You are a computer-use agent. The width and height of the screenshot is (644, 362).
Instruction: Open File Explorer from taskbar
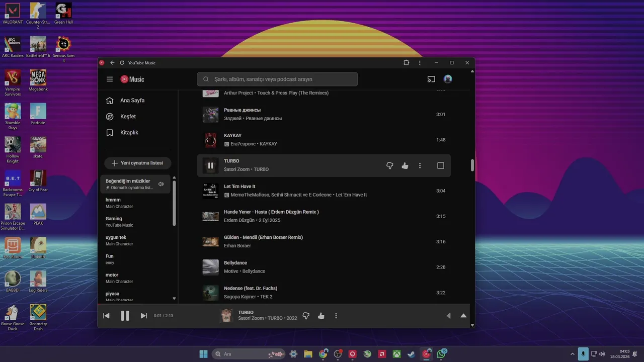click(x=308, y=354)
